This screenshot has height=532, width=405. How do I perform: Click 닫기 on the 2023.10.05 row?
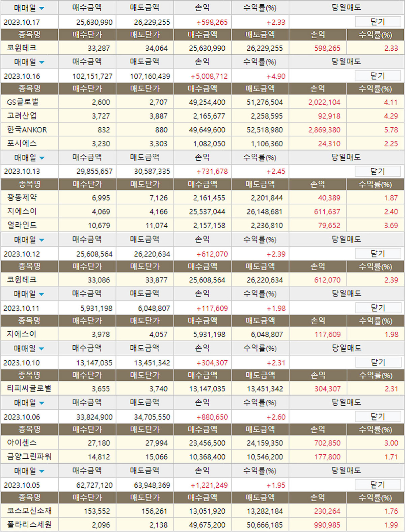378,485
